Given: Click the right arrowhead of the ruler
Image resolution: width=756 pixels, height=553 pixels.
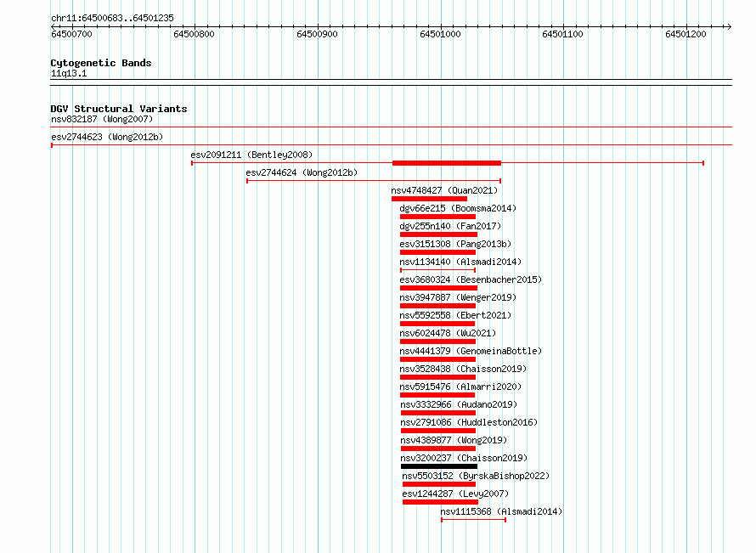Looking at the screenshot, I should pyautogui.click(x=729, y=26).
